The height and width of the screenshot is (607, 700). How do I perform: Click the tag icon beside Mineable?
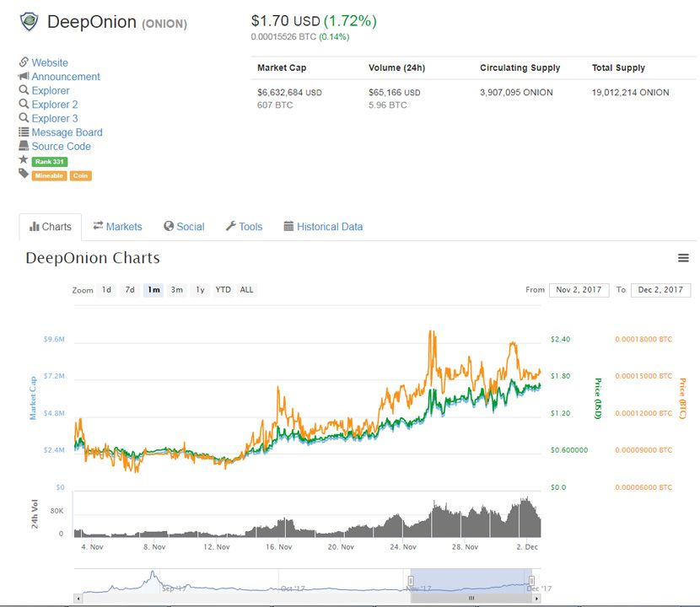pyautogui.click(x=24, y=173)
